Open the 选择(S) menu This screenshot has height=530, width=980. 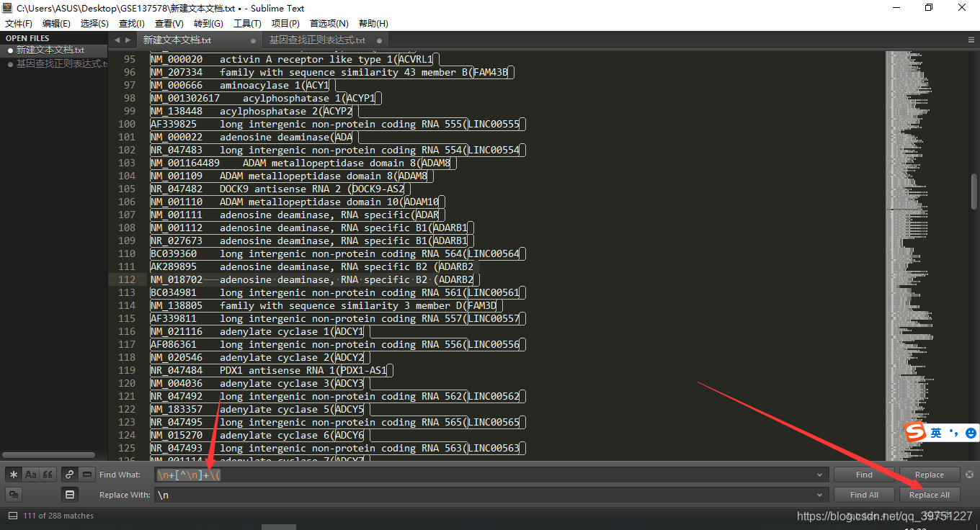(x=94, y=24)
